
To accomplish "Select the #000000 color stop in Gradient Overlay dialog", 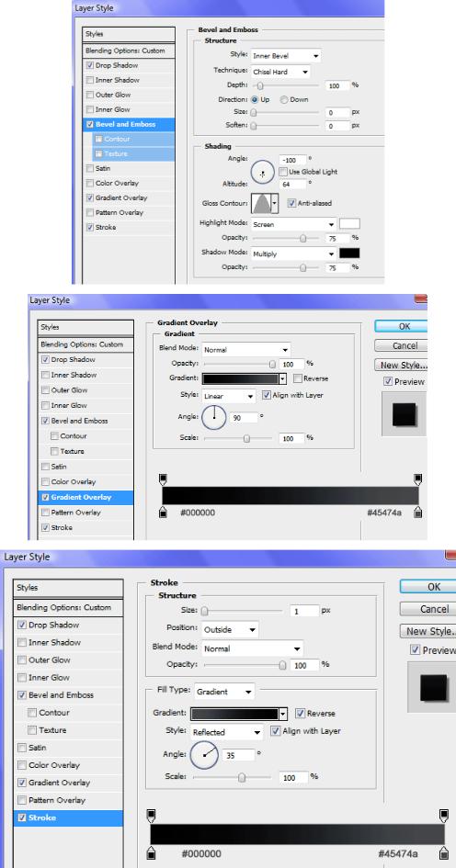I will tap(163, 512).
